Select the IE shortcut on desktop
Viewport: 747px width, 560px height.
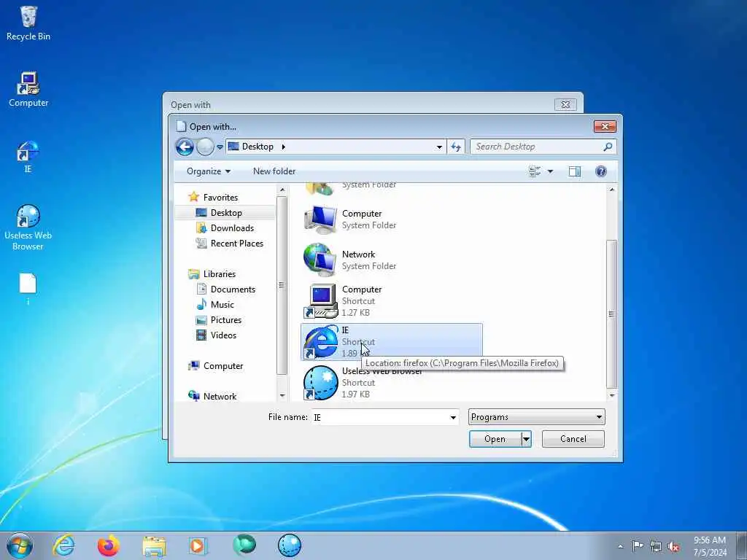tap(28, 157)
